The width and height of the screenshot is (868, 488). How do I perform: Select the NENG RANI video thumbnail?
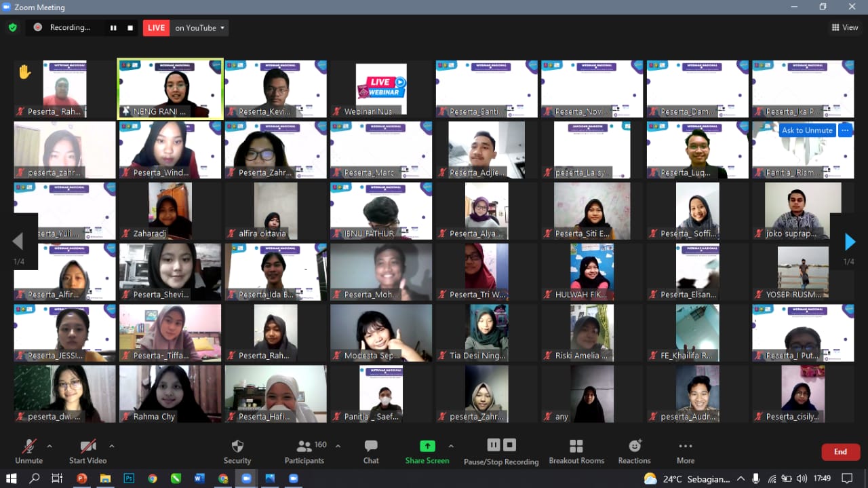(x=170, y=88)
